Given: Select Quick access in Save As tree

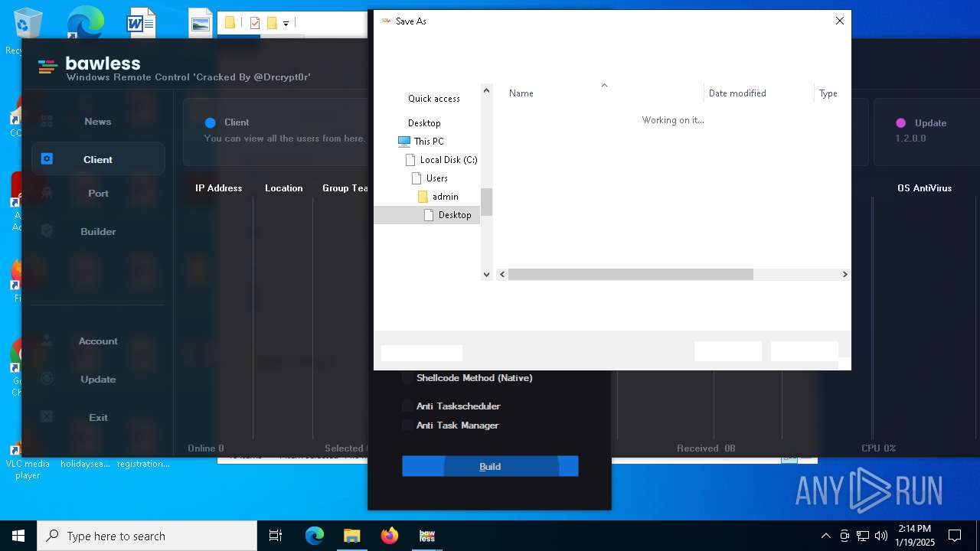Looking at the screenshot, I should point(434,99).
